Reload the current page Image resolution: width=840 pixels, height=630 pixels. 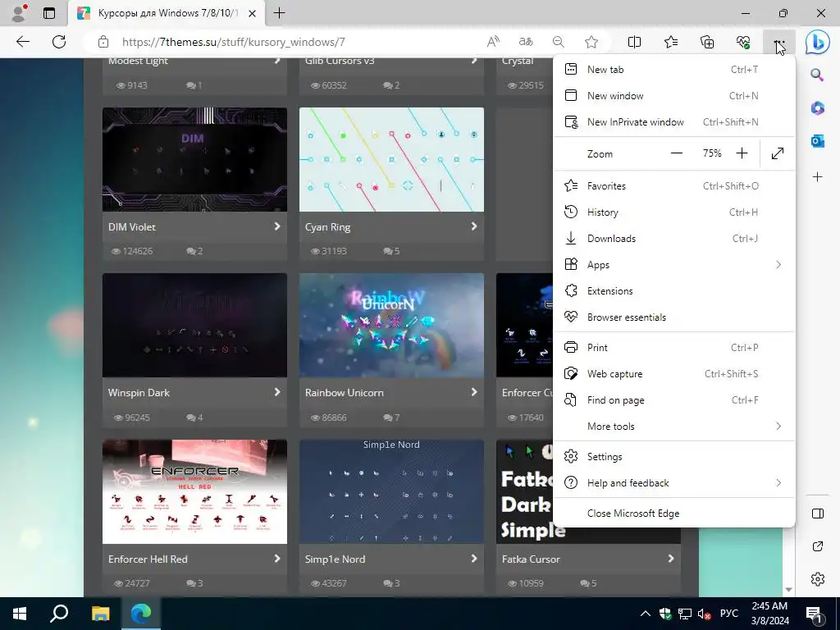(x=59, y=42)
